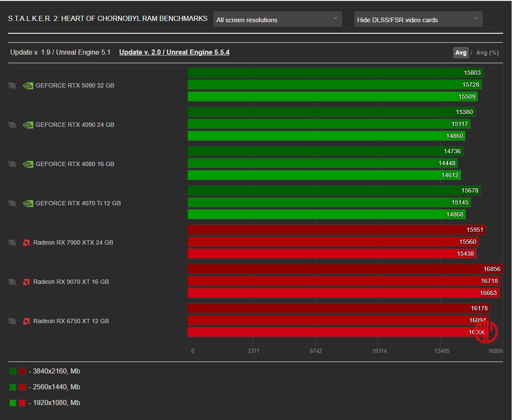
Task: Hide the GEFORCE RTX 5090 32 GB row
Action: point(12,85)
